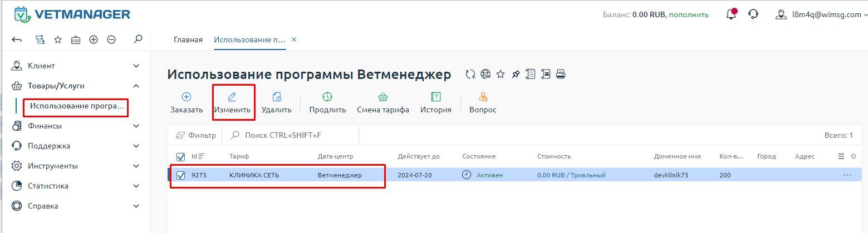Open table settings gear icon
This screenshot has width=868, height=233.
854,157
